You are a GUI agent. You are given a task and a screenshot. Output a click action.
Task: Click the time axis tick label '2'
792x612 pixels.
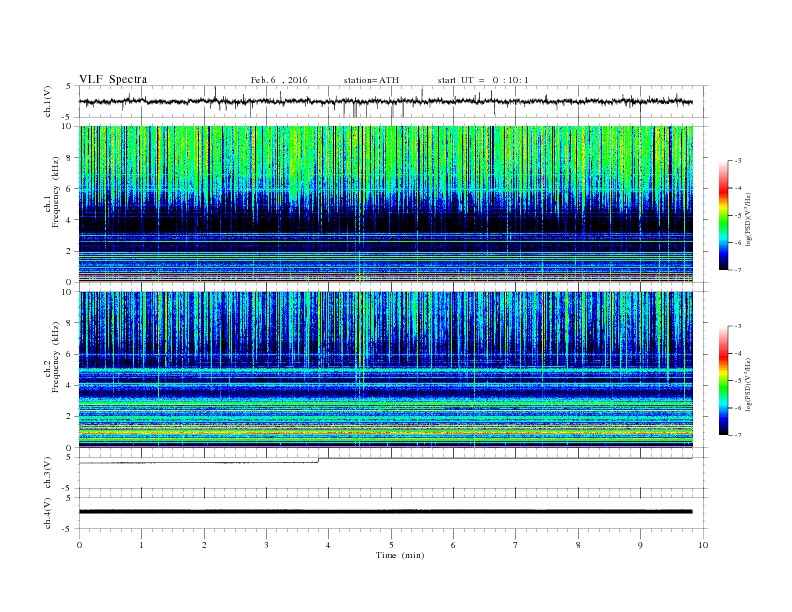pos(204,545)
